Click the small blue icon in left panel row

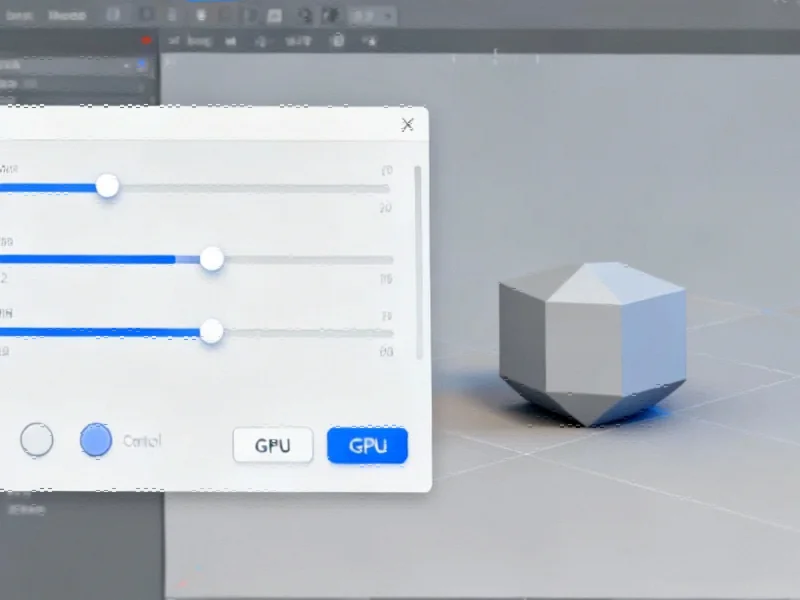pos(142,64)
